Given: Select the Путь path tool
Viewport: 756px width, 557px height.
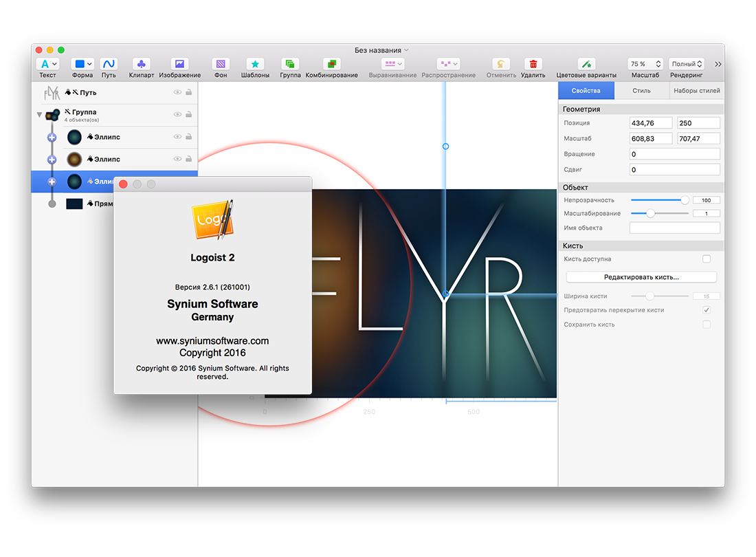Looking at the screenshot, I should click(x=109, y=64).
